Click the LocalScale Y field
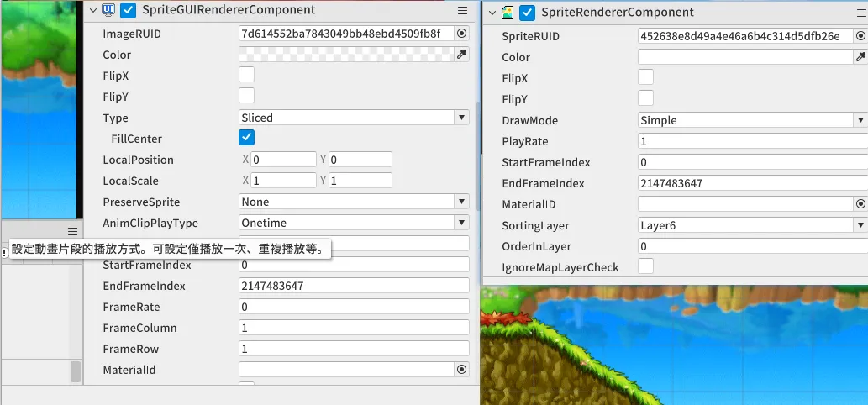The image size is (868, 405). click(360, 181)
